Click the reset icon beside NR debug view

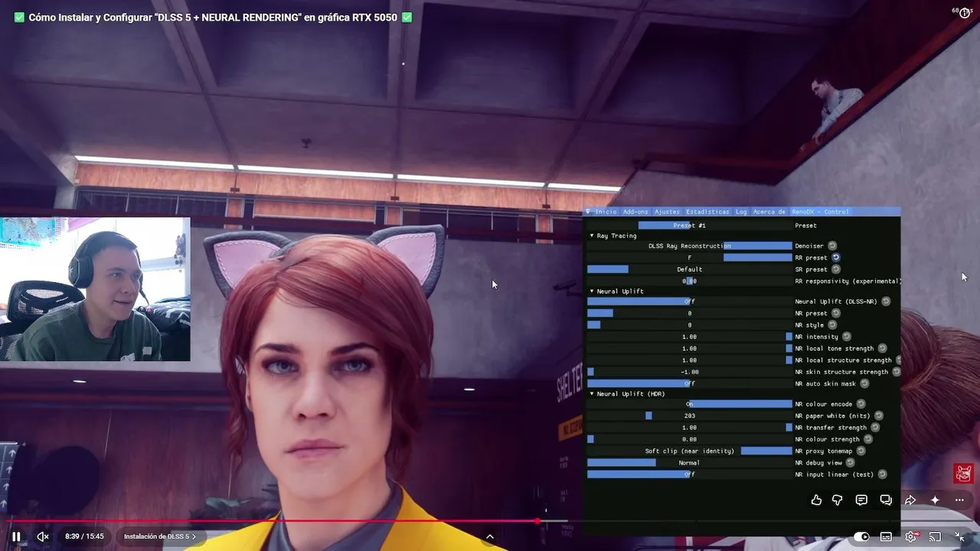coord(851,463)
